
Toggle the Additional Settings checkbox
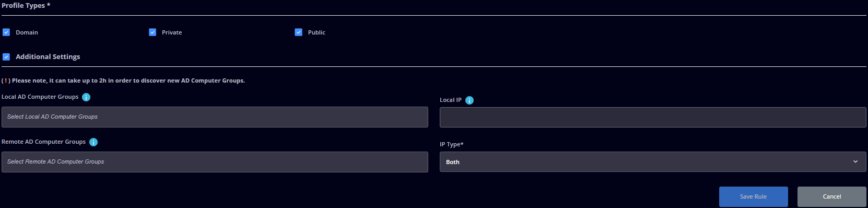click(6, 57)
